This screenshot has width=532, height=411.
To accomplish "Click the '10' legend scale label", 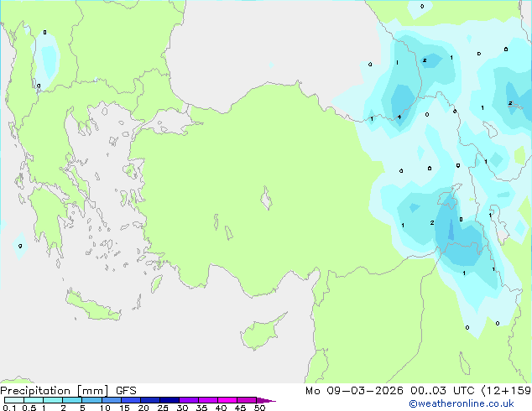I will pyautogui.click(x=105, y=408).
